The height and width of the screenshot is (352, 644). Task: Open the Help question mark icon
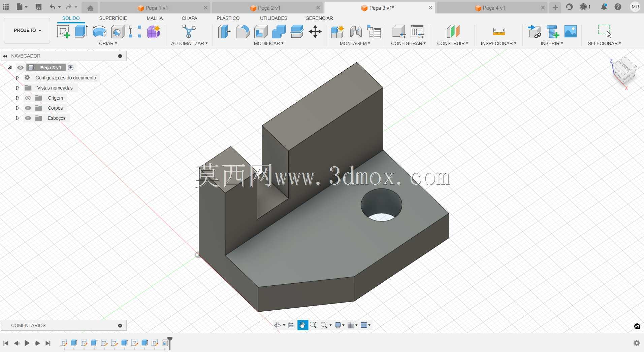click(618, 7)
